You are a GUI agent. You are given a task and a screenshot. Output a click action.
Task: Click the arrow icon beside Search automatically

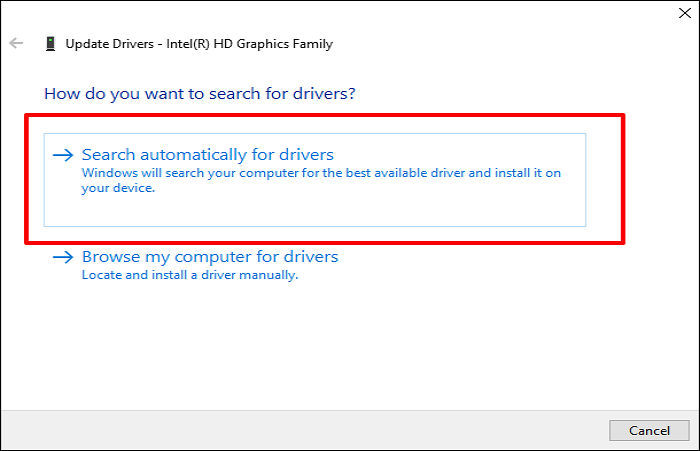pyautogui.click(x=63, y=155)
